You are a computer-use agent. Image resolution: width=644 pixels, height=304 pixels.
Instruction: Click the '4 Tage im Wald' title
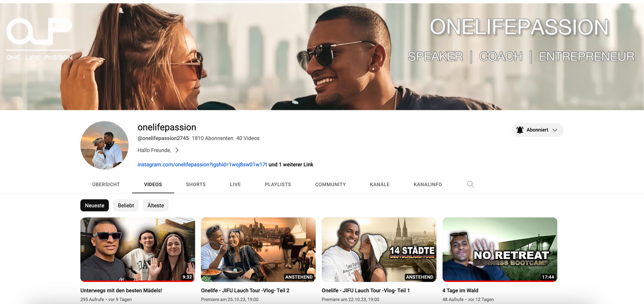[x=460, y=291]
